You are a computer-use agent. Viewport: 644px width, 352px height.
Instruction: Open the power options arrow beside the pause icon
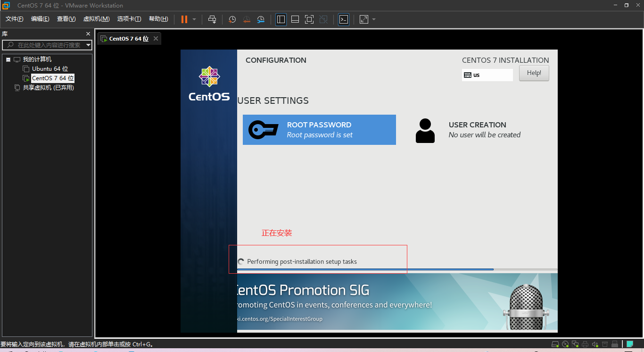pyautogui.click(x=194, y=19)
